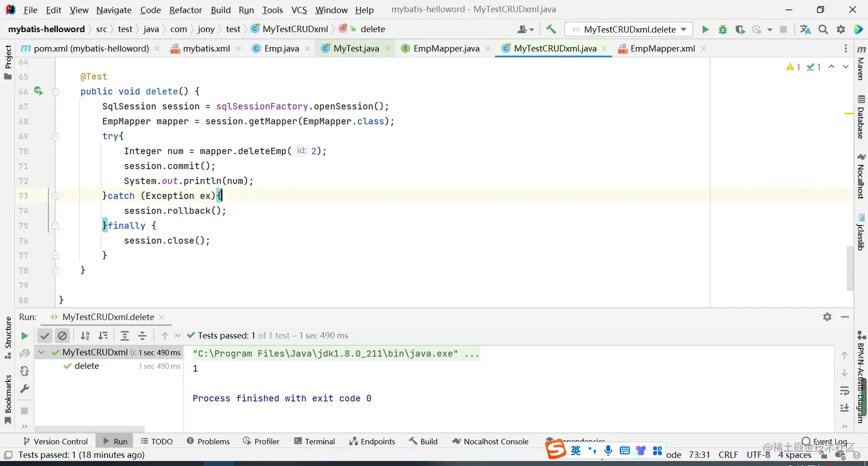Toggle fold marker at try line 69
This screenshot has width=868, height=466.
click(56, 136)
